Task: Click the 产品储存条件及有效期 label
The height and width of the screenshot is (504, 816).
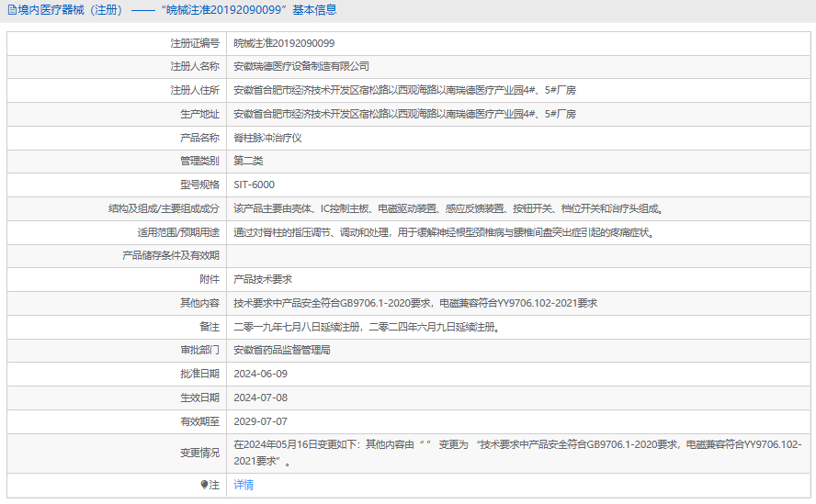Action: pyautogui.click(x=171, y=255)
